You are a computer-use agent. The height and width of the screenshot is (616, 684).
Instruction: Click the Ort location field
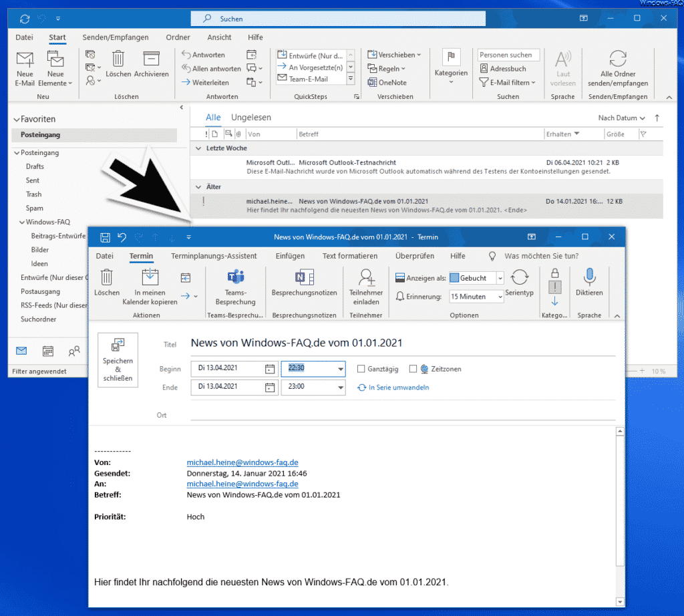[x=403, y=414]
